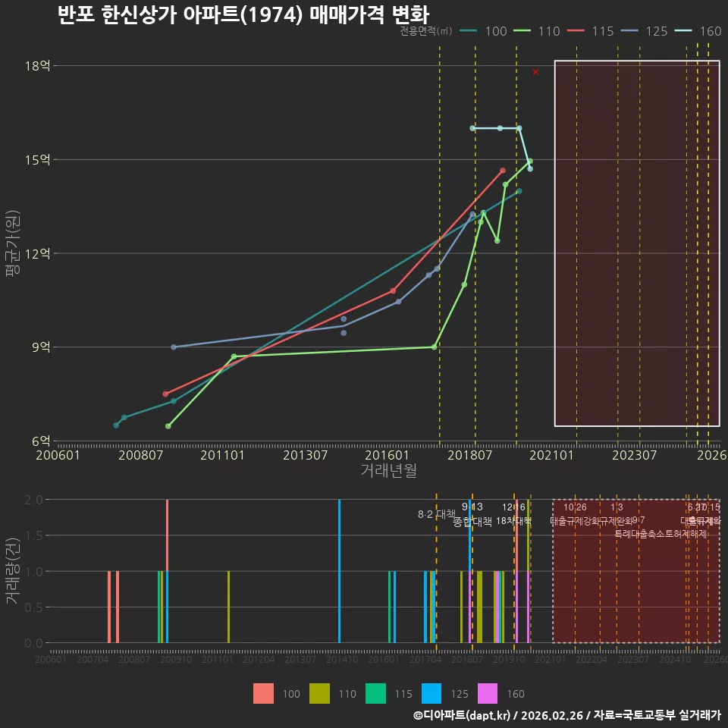
Task: Select the 160 line entry in top legend
Action: 698,31
